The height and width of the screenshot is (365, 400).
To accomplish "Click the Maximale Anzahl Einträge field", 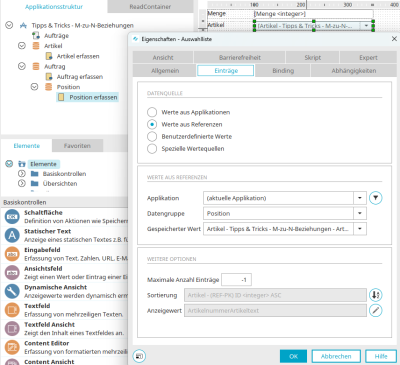I will click(236, 280).
